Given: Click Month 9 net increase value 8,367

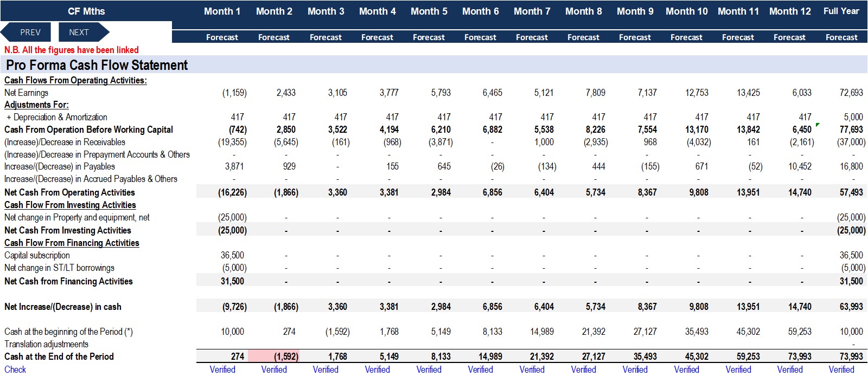Looking at the screenshot, I should pos(647,307).
